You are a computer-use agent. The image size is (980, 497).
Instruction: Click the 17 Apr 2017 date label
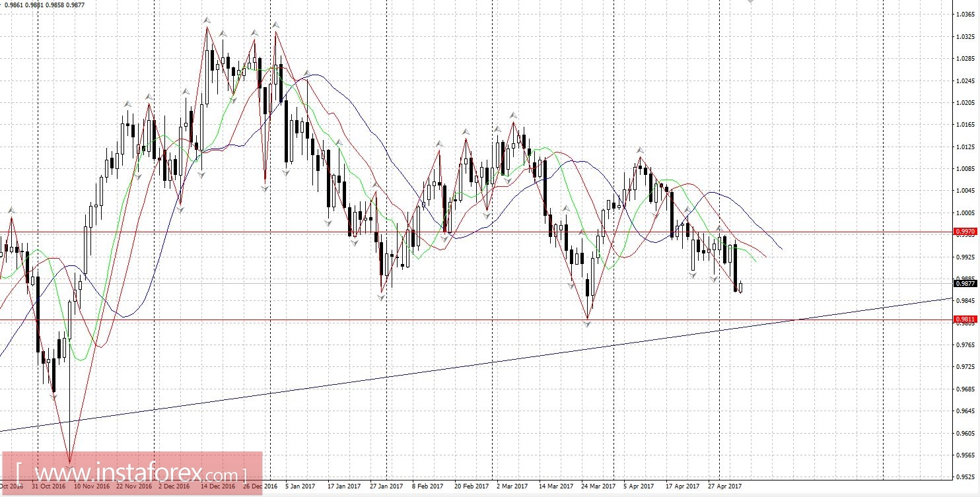(682, 486)
